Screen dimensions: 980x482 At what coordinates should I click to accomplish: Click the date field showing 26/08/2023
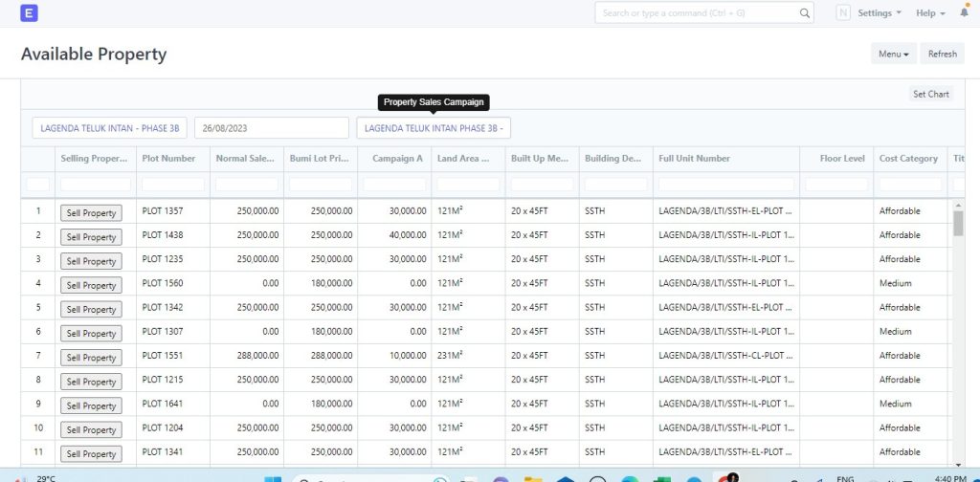point(271,128)
